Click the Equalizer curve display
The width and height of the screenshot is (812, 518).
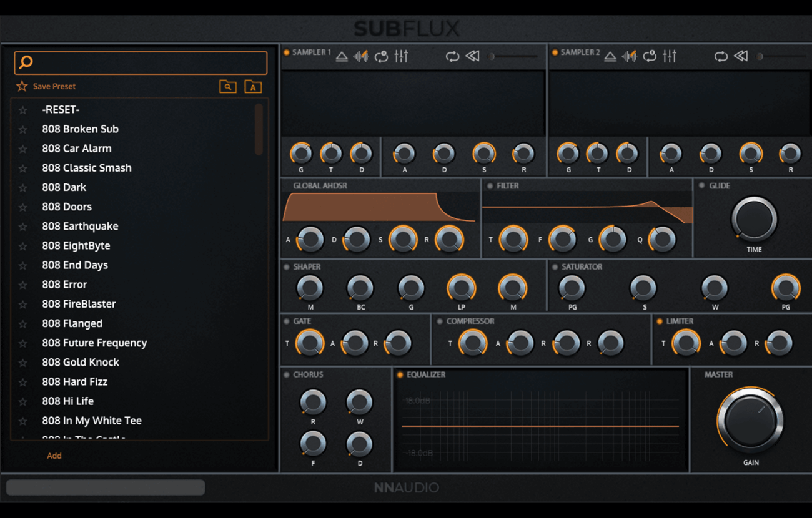[540, 426]
